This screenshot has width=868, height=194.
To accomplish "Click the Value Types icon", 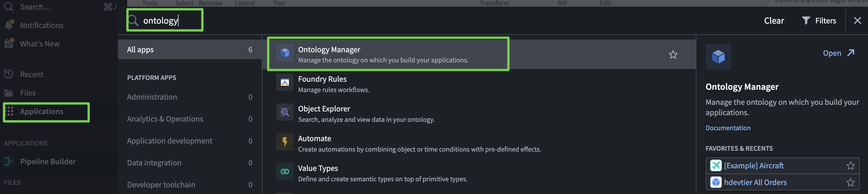I will (x=285, y=171).
